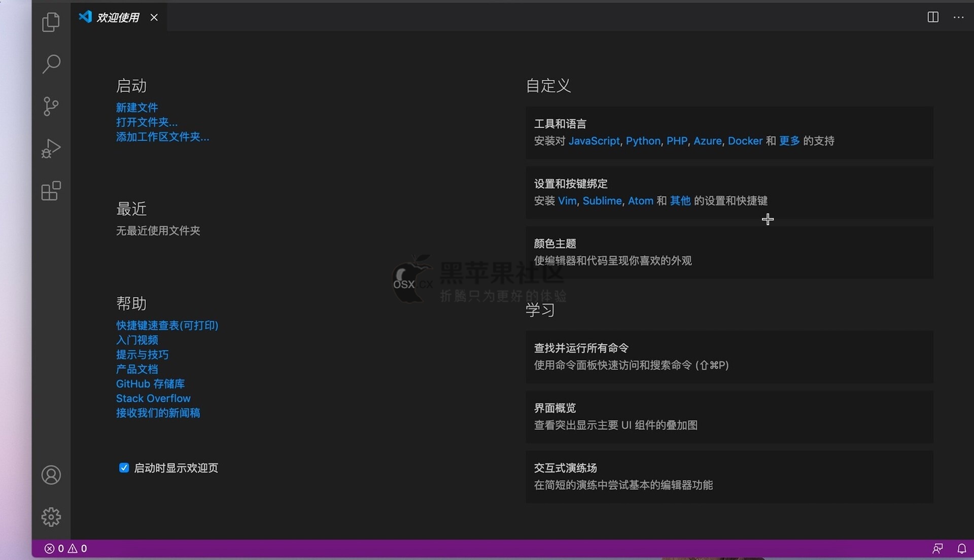974x560 pixels.
Task: Click 接收我们的新闻稿 link
Action: [x=158, y=413]
